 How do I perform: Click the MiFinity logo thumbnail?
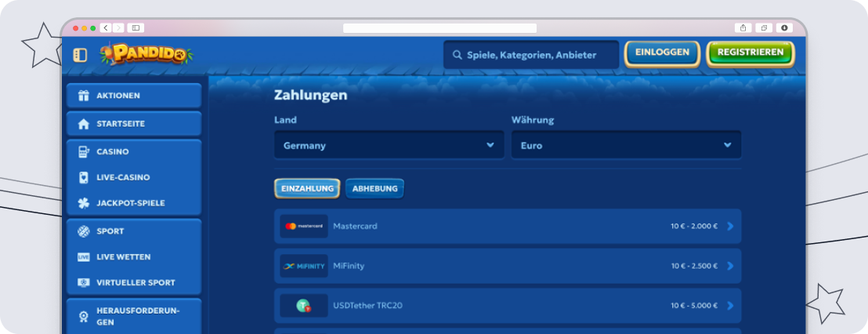(304, 266)
